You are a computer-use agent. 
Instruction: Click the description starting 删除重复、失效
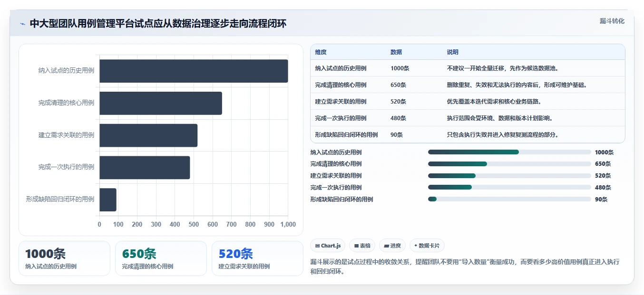[x=517, y=85]
